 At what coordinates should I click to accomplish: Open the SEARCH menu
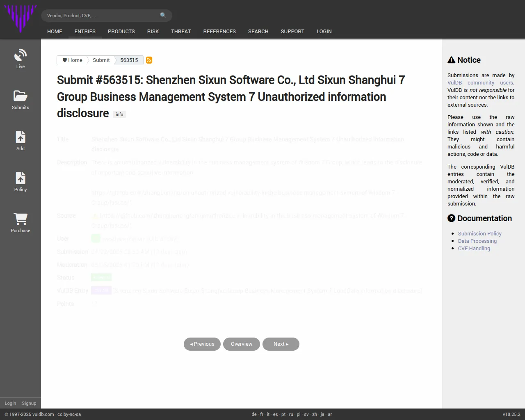pyautogui.click(x=258, y=32)
